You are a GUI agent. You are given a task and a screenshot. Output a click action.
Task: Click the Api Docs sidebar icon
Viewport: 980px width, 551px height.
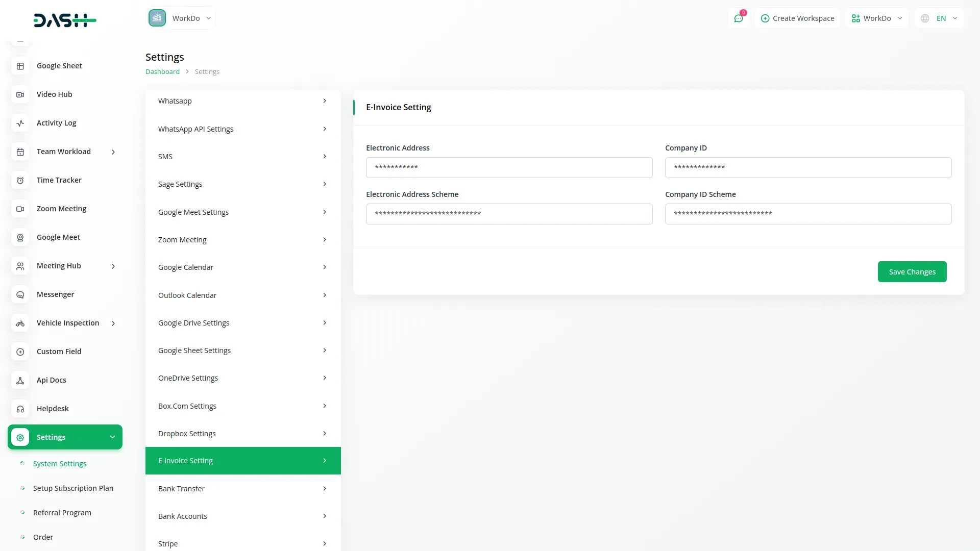(x=20, y=380)
